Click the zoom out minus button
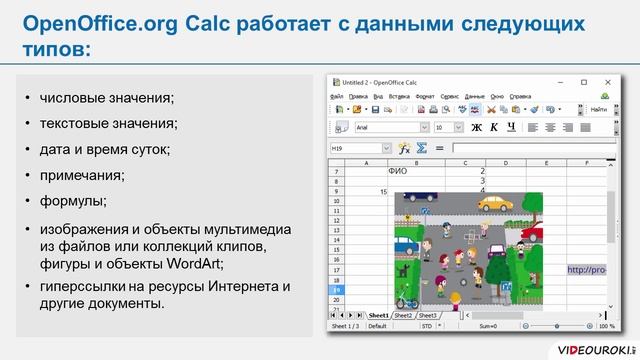Screen dimensions: 640x360 click(526, 326)
